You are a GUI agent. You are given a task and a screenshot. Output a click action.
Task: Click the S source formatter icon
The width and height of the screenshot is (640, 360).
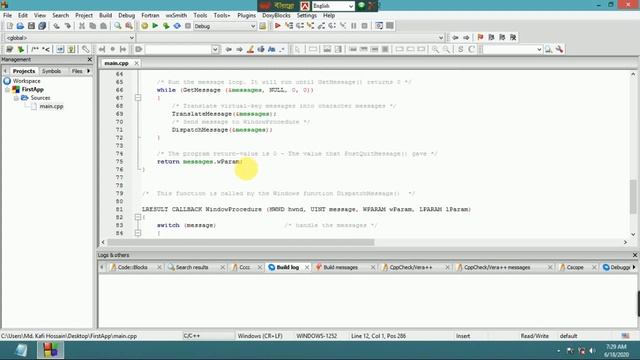(x=460, y=49)
